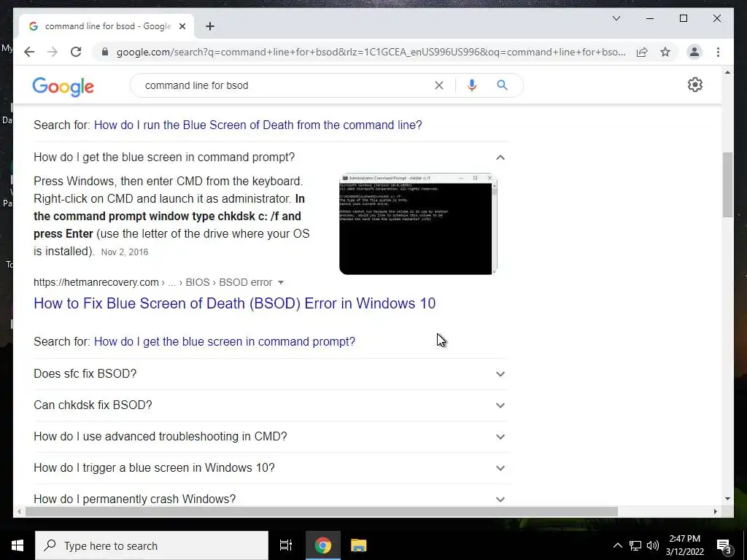Image resolution: width=747 pixels, height=560 pixels.
Task: Bookmark this tab with the star icon
Action: click(665, 52)
